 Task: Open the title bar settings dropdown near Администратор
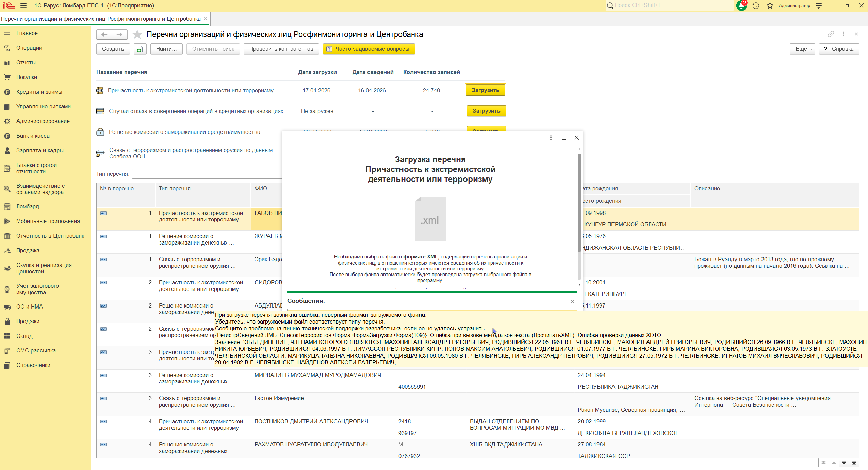[x=819, y=5]
